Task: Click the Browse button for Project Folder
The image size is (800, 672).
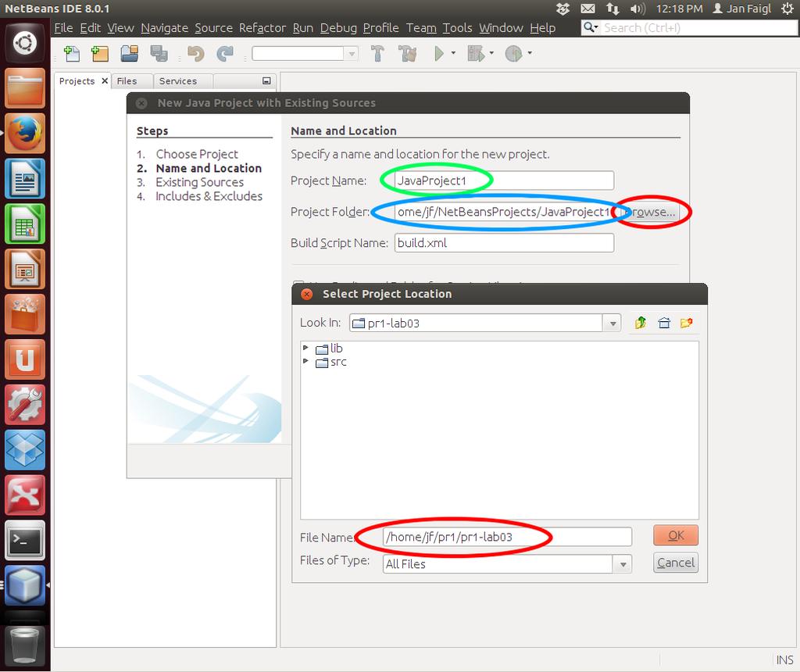Action: click(x=649, y=212)
